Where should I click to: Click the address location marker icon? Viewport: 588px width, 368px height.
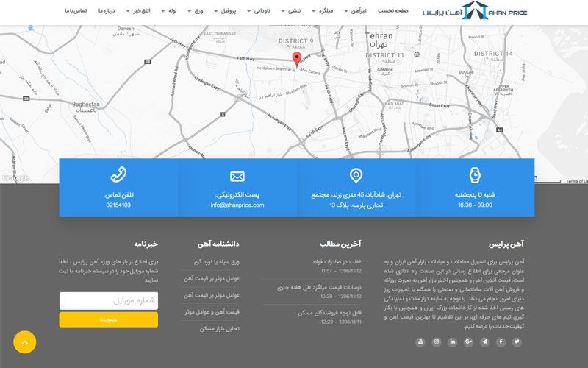[x=356, y=175]
